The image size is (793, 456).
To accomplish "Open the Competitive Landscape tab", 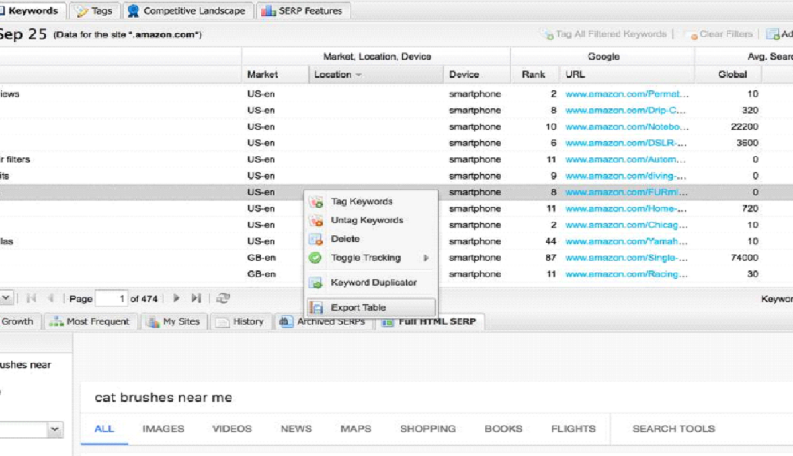I will pos(187,11).
